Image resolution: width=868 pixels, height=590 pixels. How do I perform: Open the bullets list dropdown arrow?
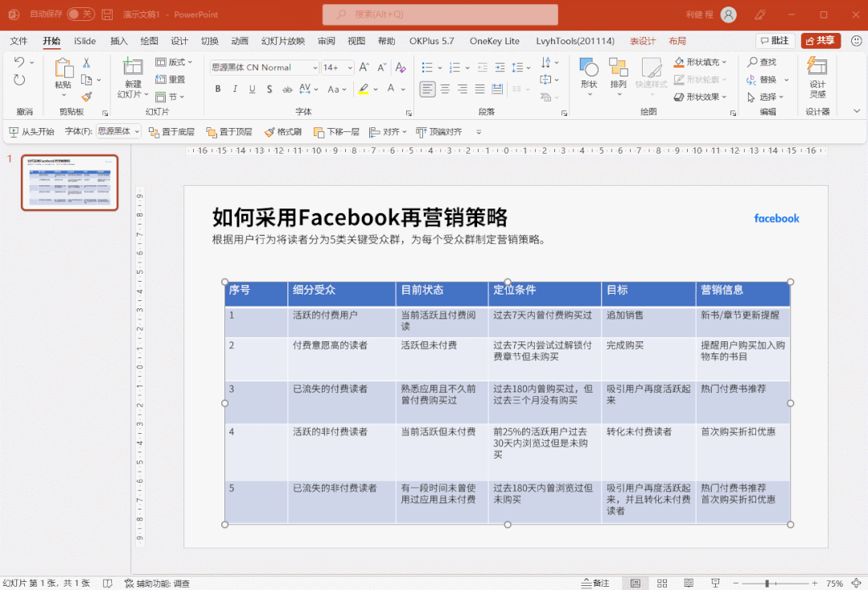coord(440,68)
